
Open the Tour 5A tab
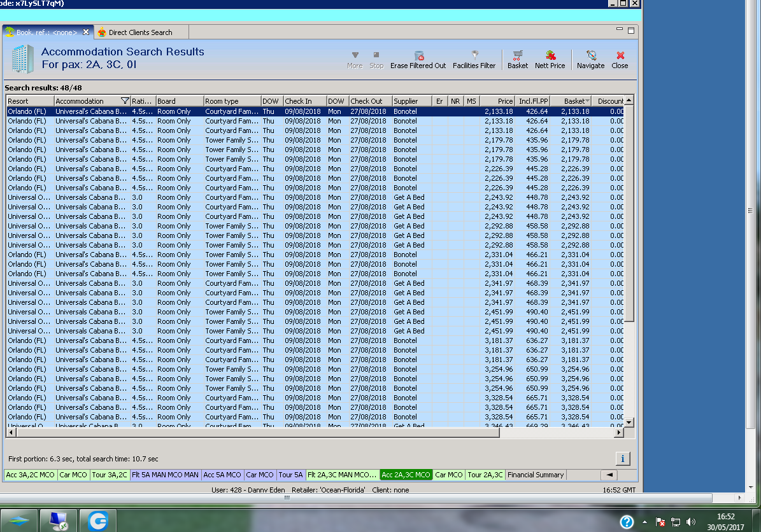click(x=291, y=475)
